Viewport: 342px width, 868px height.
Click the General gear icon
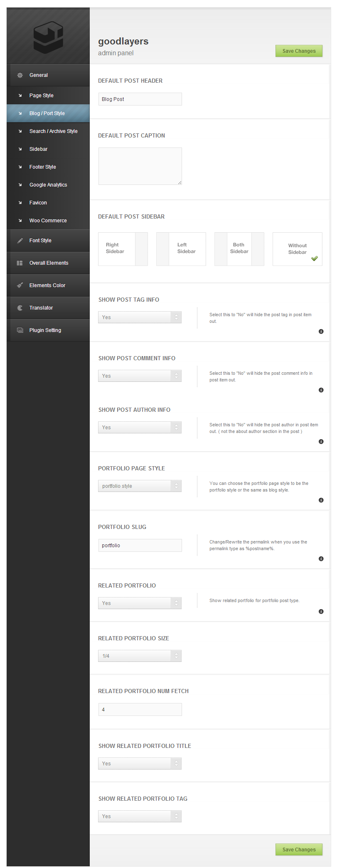tap(20, 75)
